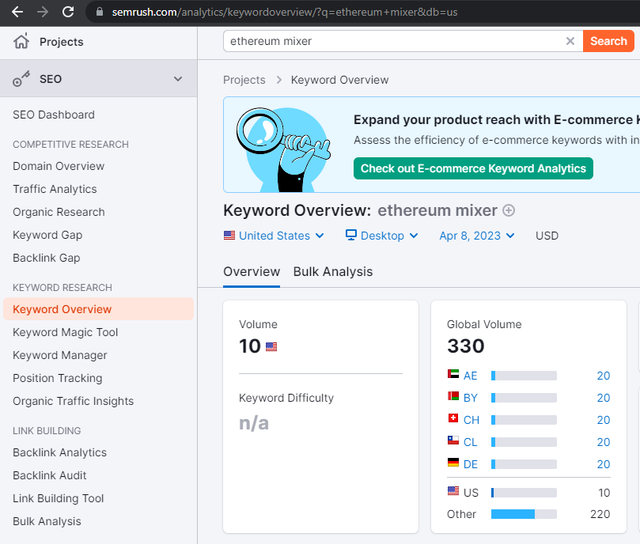
Task: Open Position Tracking in sidebar
Action: point(58,378)
